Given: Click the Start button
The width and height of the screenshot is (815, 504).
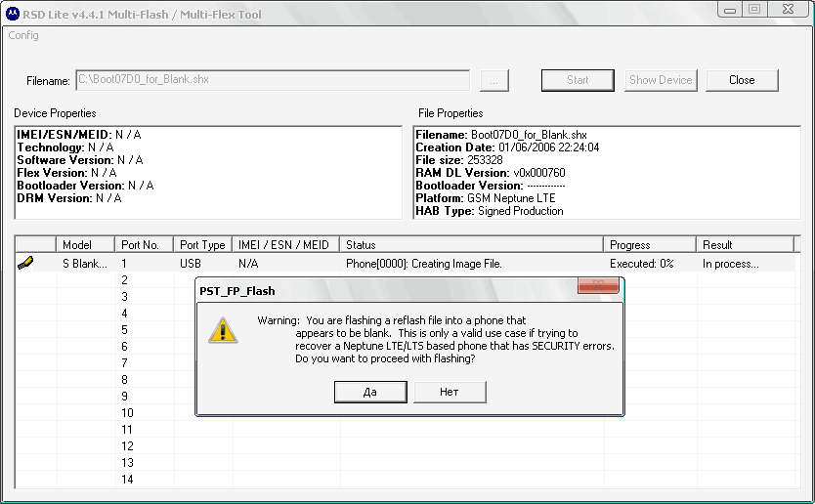Looking at the screenshot, I should [578, 80].
